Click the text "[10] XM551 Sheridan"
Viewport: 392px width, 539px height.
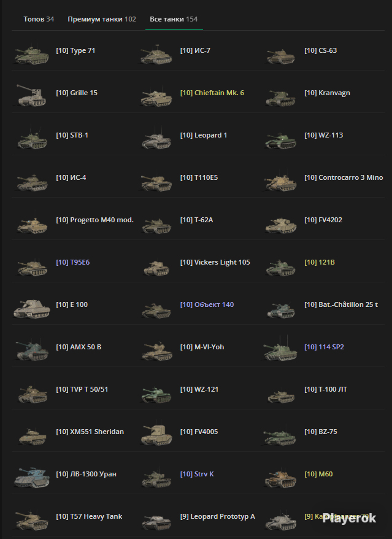[90, 432]
